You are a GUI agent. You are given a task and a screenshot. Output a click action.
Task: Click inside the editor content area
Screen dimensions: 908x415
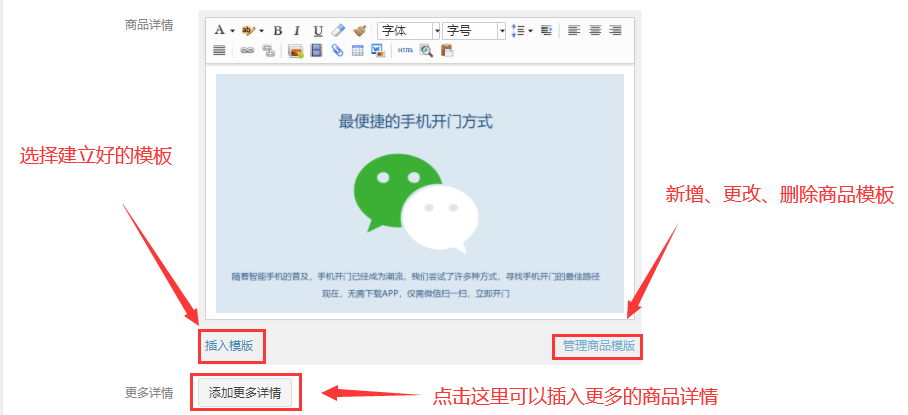(x=420, y=191)
